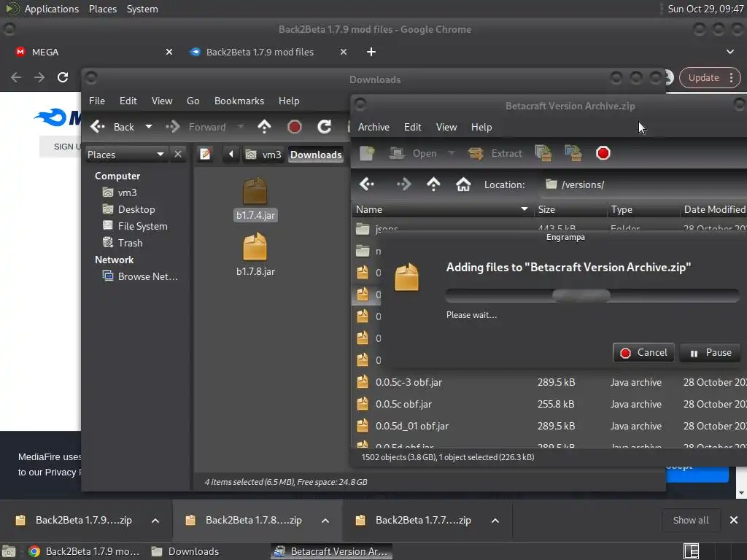Viewport: 747px width, 560px height.
Task: Click the Location field showing /versions/
Action: [644, 184]
